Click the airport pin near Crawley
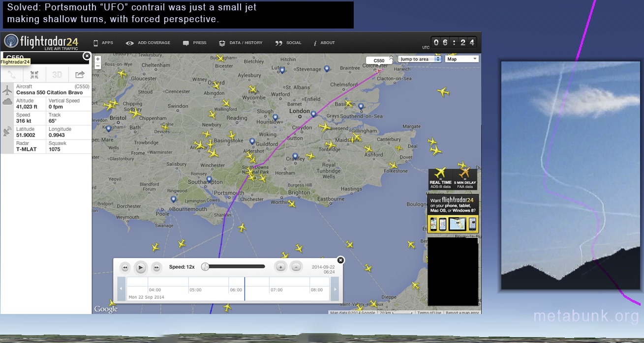This screenshot has width=644, height=343. click(295, 157)
